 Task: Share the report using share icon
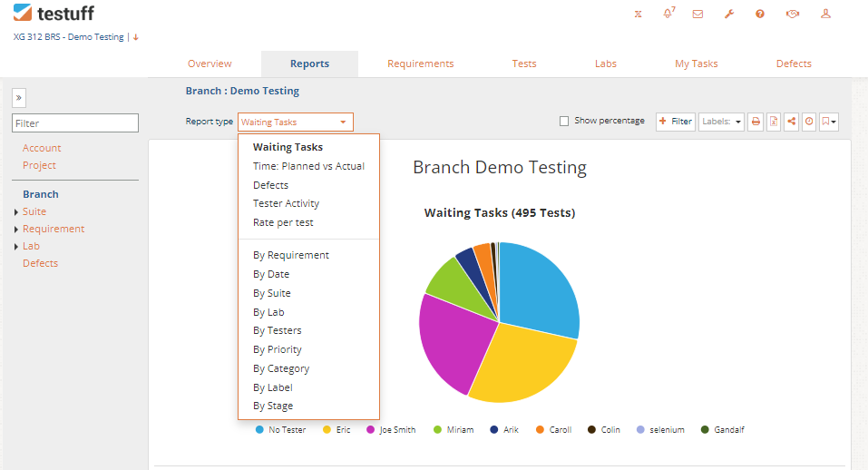click(x=792, y=122)
